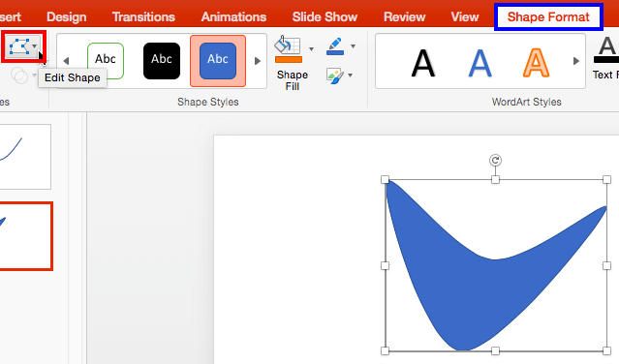The height and width of the screenshot is (364, 619).
Task: Open the Shape Outline dropdown arrow
Action: pyautogui.click(x=353, y=46)
